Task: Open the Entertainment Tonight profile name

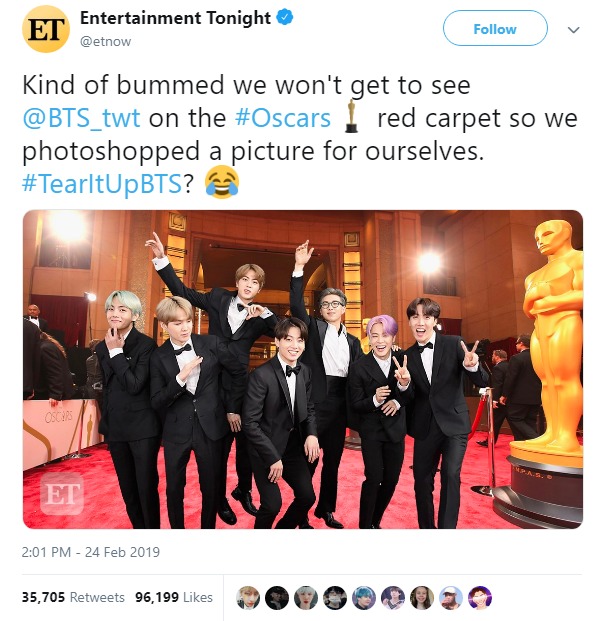Action: [175, 18]
